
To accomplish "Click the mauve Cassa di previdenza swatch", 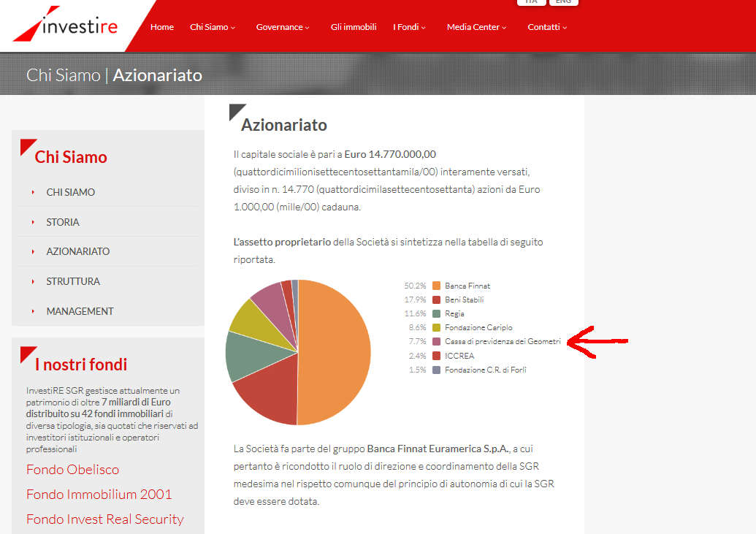I will (436, 342).
